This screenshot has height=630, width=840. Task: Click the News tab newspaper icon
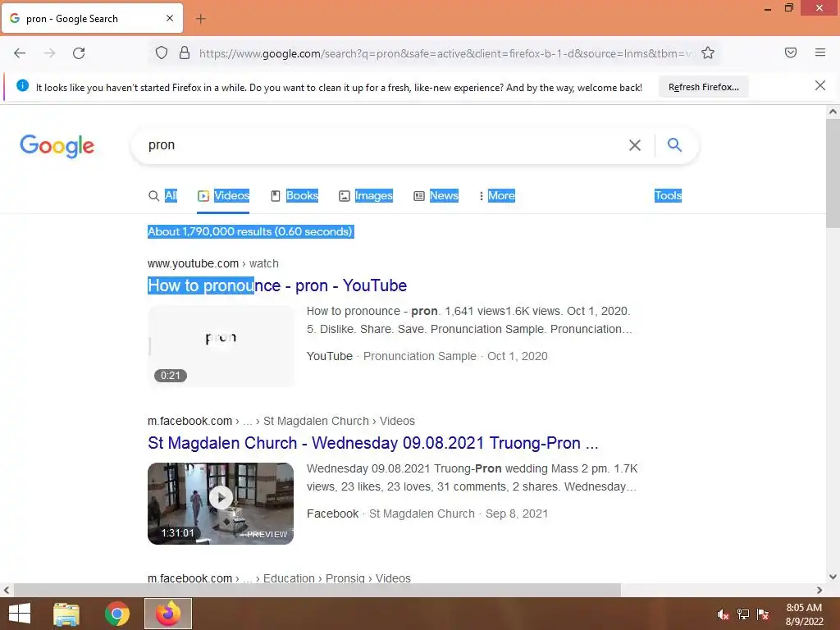pos(419,196)
